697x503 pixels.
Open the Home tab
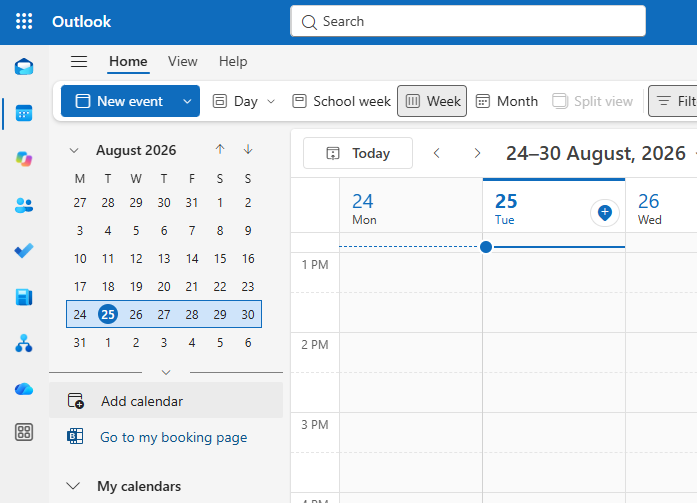tap(128, 61)
